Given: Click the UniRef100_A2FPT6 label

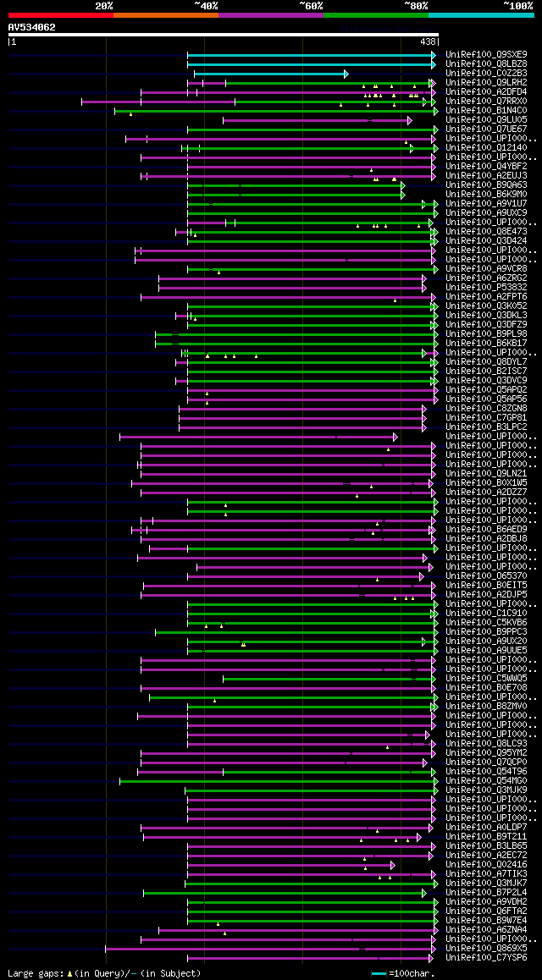Looking at the screenshot, I should [x=486, y=297].
